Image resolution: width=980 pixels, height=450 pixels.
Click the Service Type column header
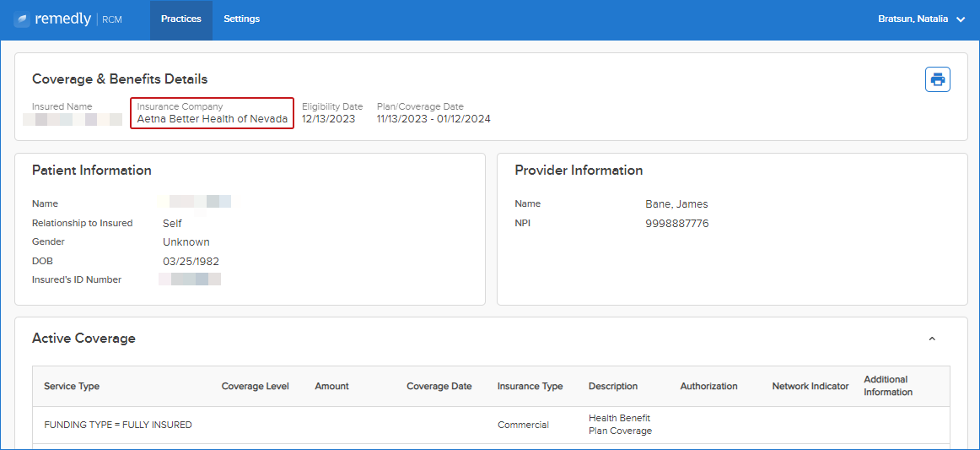(72, 386)
